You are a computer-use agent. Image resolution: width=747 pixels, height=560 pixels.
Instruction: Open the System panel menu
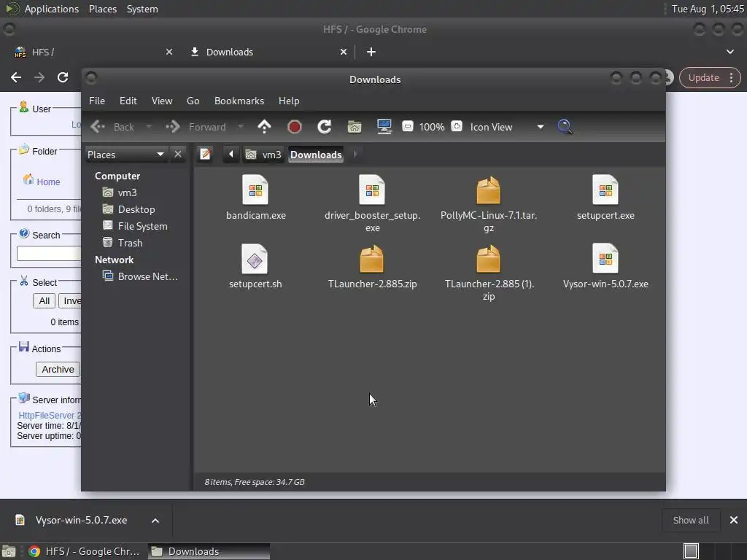click(x=142, y=9)
